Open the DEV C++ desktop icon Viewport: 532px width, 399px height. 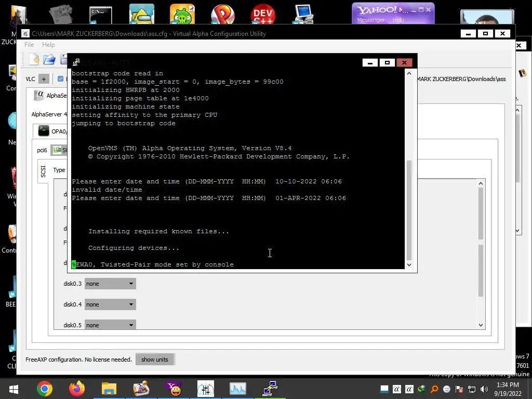click(263, 14)
